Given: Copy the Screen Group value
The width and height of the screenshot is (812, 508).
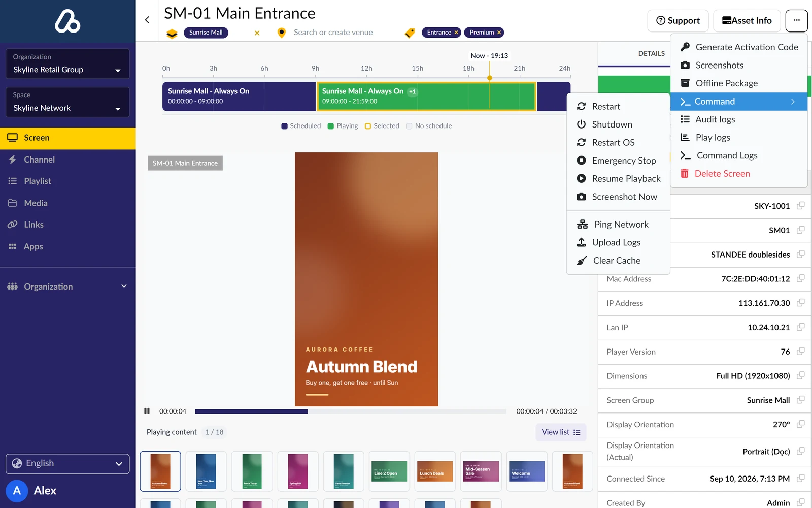Looking at the screenshot, I should 800,400.
